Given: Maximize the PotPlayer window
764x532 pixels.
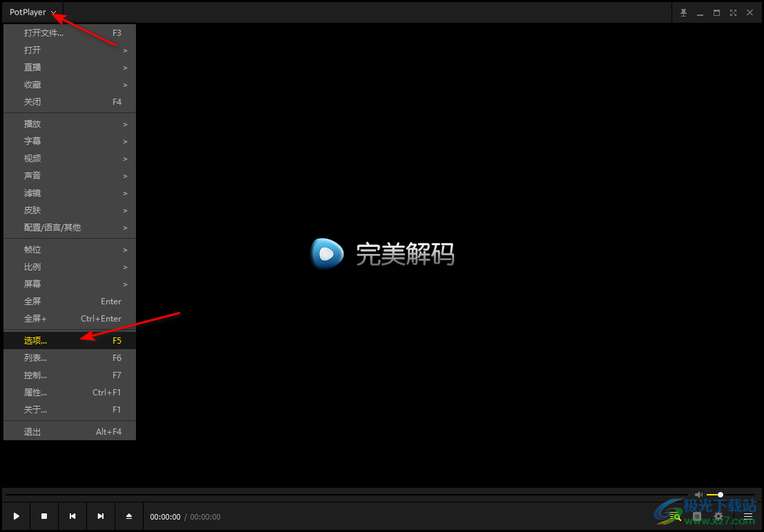Looking at the screenshot, I should pos(716,12).
